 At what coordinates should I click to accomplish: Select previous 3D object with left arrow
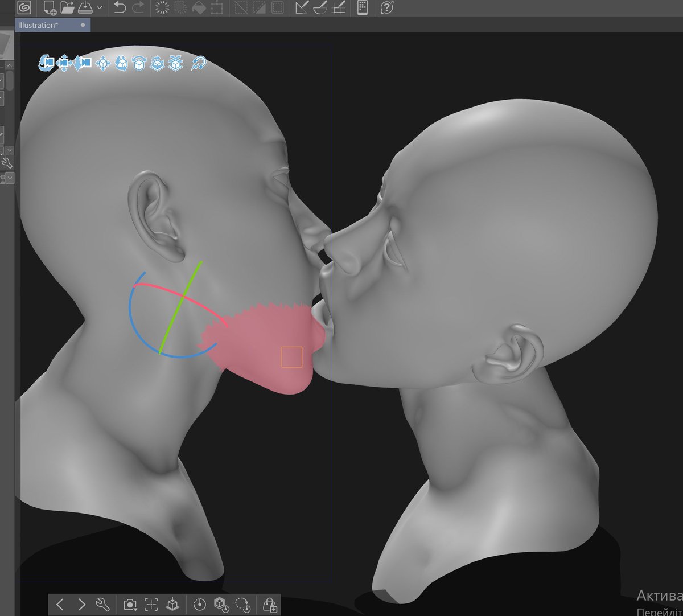[60, 604]
